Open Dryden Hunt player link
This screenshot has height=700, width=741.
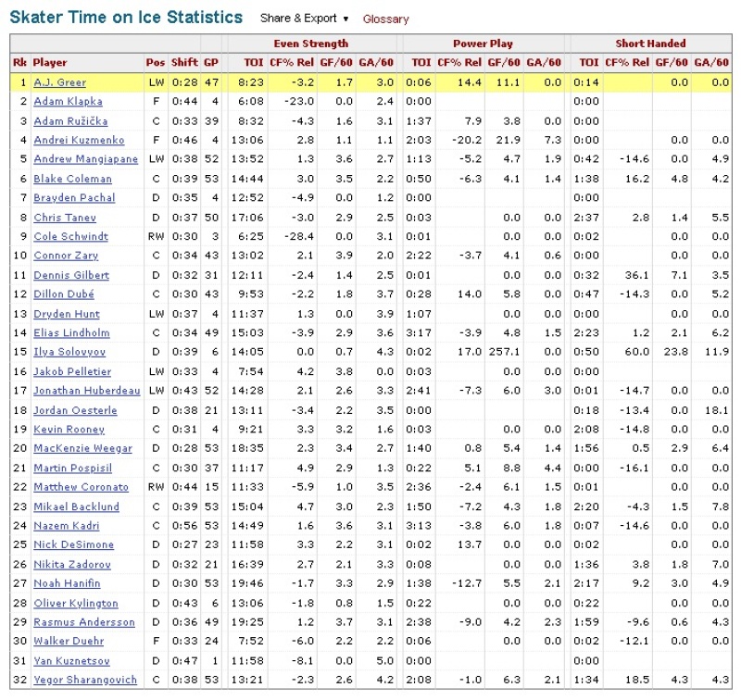tap(67, 314)
